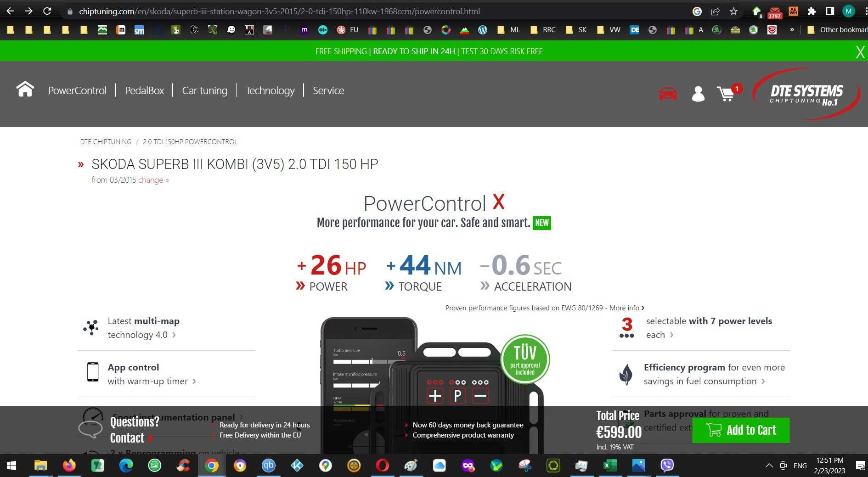The image size is (868, 477).
Task: Open Opera from the taskbar
Action: [x=382, y=466]
